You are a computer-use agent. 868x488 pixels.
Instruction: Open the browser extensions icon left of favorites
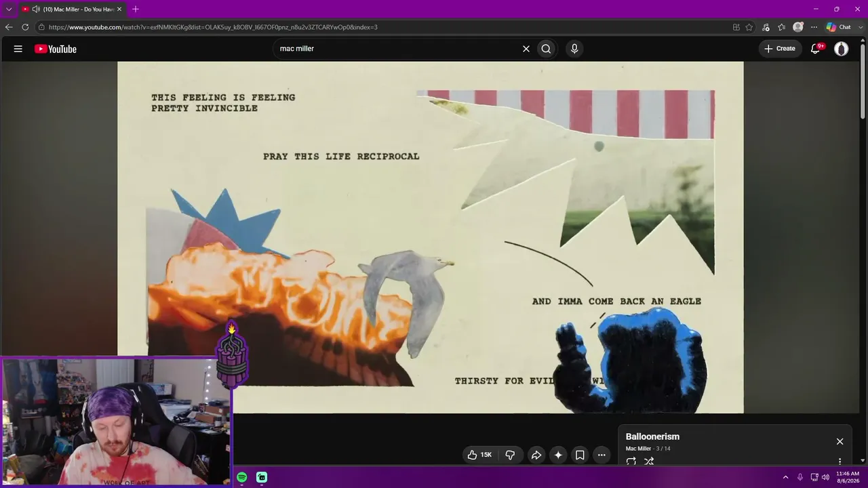pyautogui.click(x=766, y=27)
